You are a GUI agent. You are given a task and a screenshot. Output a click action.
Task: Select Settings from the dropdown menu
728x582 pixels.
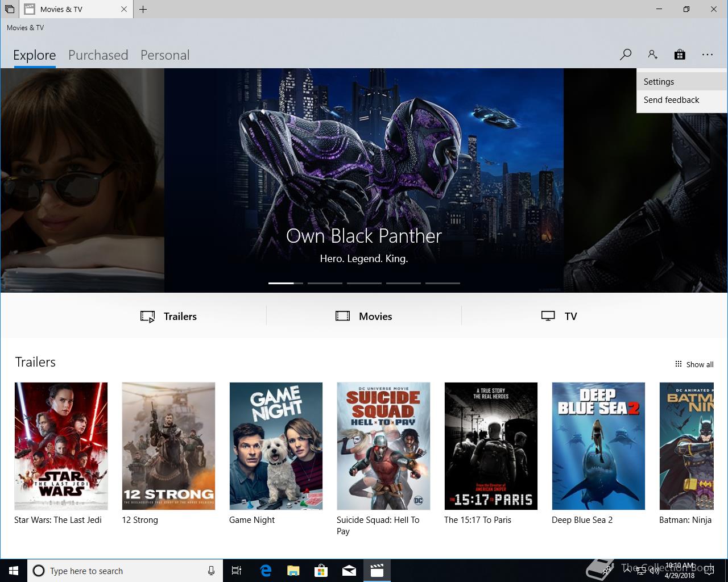pyautogui.click(x=682, y=81)
